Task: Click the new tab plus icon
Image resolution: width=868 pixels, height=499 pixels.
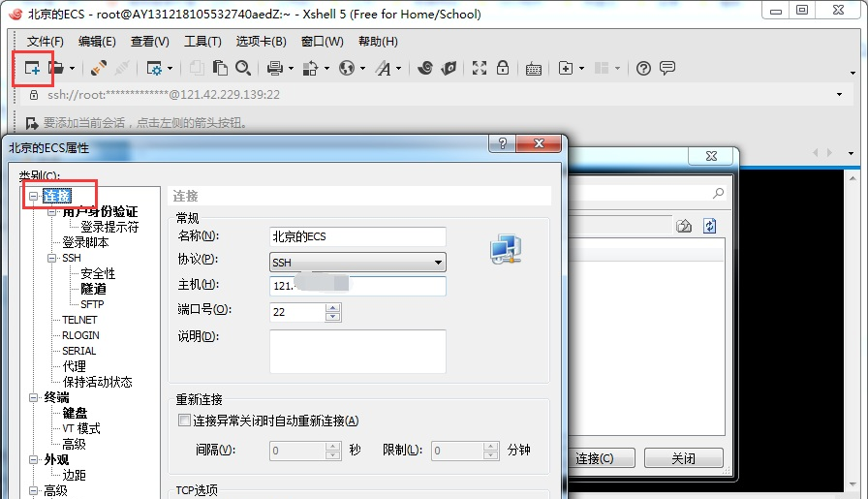Action: click(566, 68)
